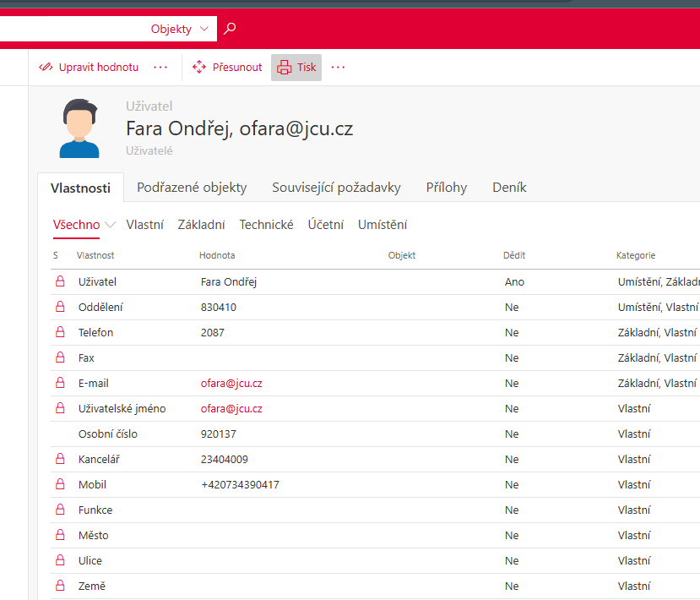700x600 pixels.
Task: Filter properties by Technické
Action: coord(266,225)
